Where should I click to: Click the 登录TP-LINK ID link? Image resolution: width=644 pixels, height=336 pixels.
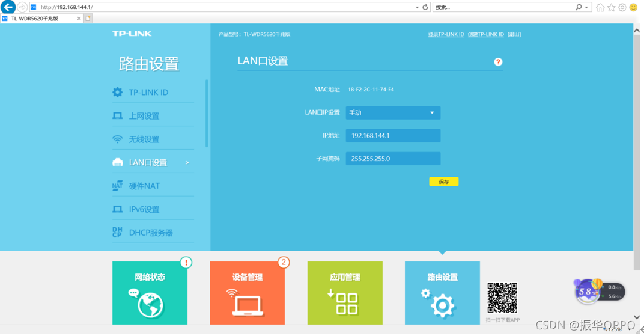pyautogui.click(x=446, y=34)
